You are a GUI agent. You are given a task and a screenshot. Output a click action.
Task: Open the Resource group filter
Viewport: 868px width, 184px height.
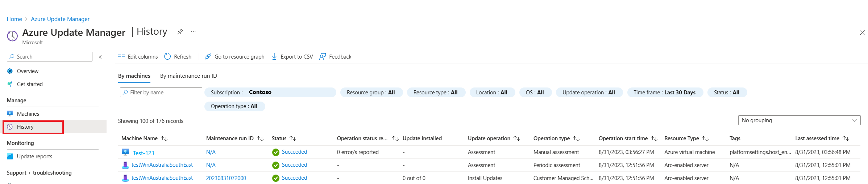click(370, 93)
